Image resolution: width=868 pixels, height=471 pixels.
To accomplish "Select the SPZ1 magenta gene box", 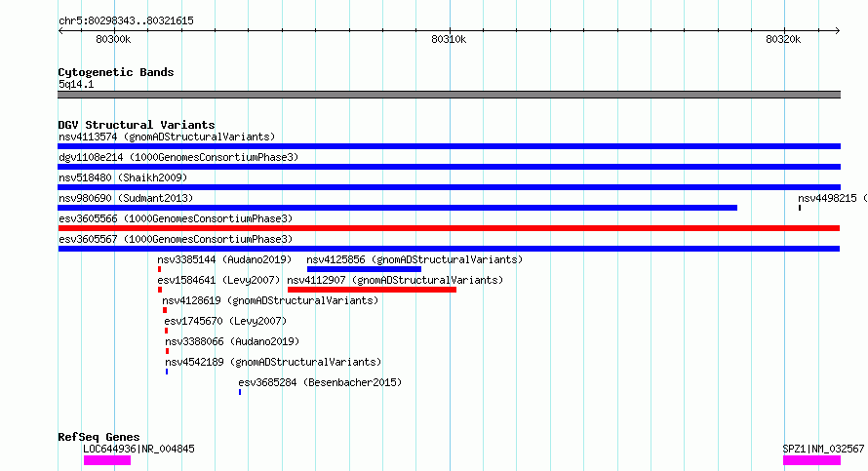I will click(811, 460).
